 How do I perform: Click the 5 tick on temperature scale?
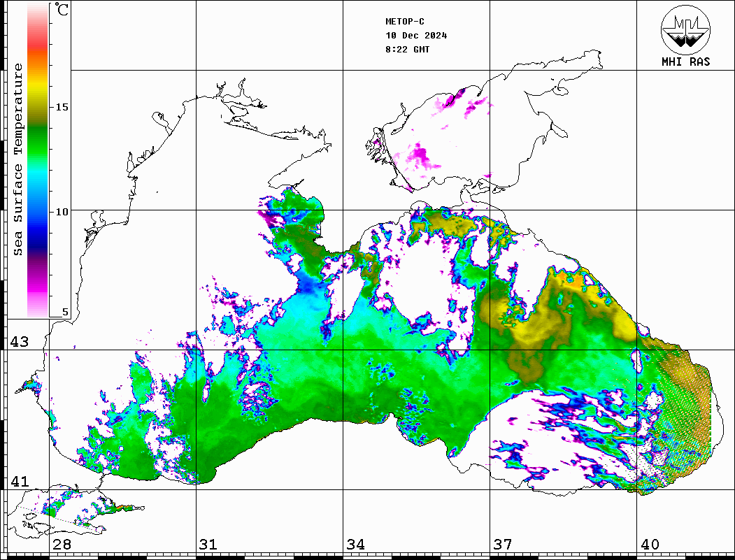tap(65, 312)
